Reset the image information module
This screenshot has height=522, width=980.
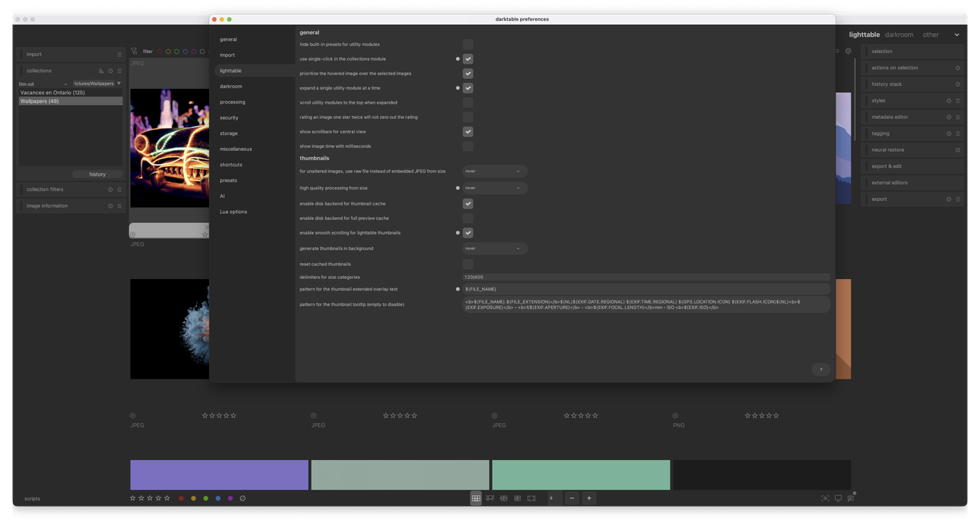pos(110,205)
